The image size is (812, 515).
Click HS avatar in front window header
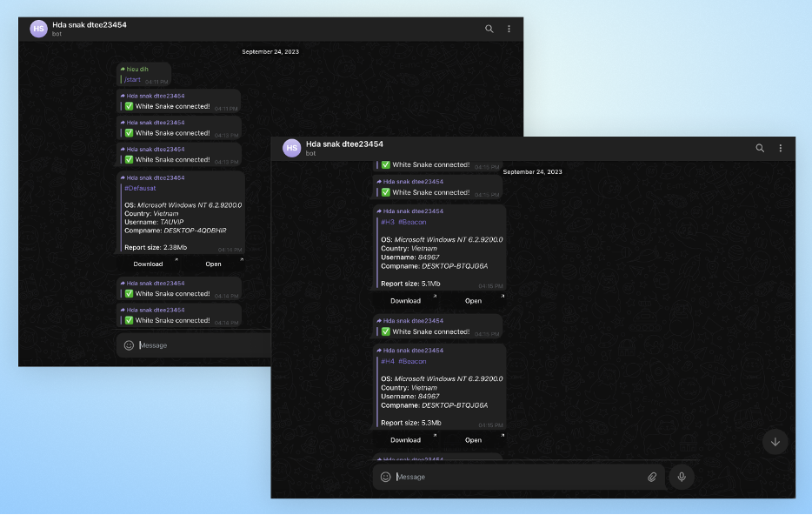292,149
